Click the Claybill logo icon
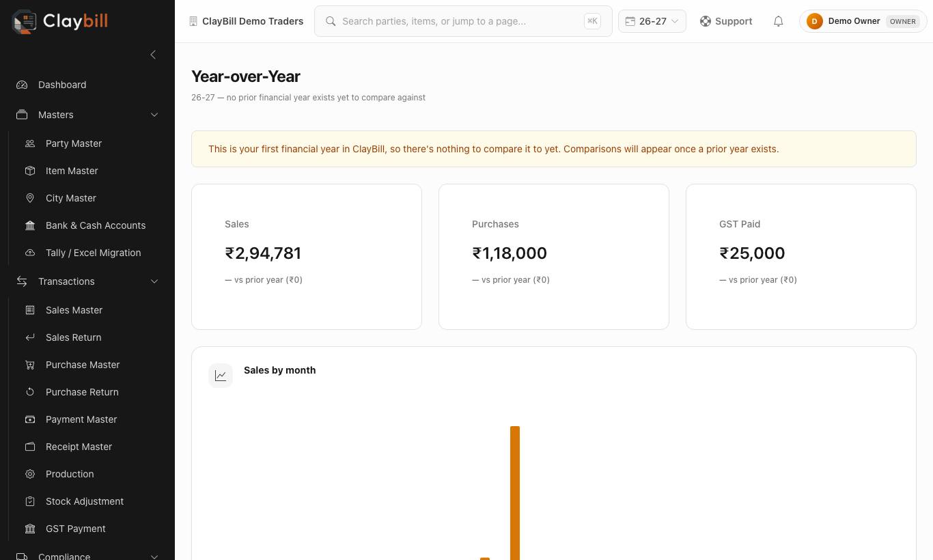 point(24,22)
